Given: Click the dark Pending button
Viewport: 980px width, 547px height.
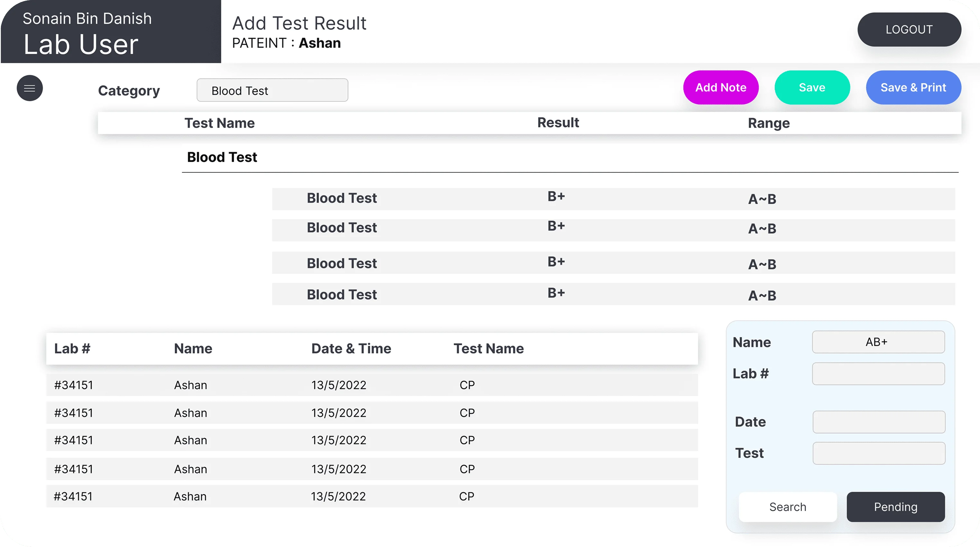Looking at the screenshot, I should pyautogui.click(x=895, y=507).
